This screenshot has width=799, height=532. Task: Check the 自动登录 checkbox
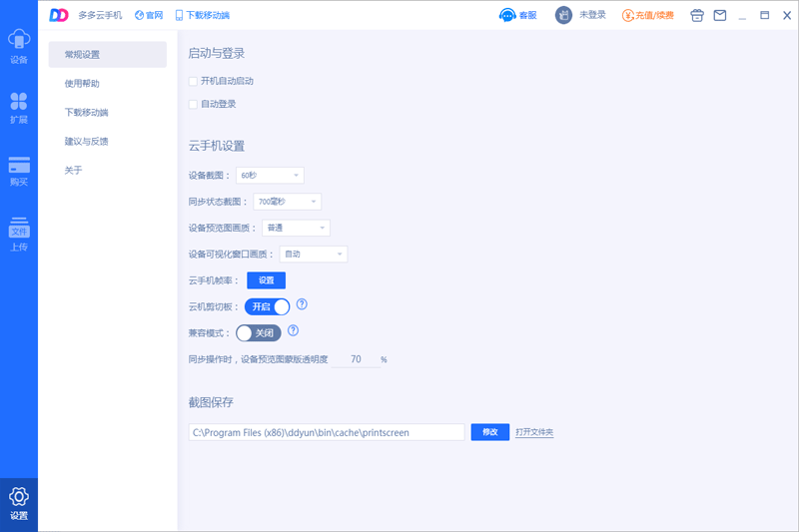pos(194,104)
